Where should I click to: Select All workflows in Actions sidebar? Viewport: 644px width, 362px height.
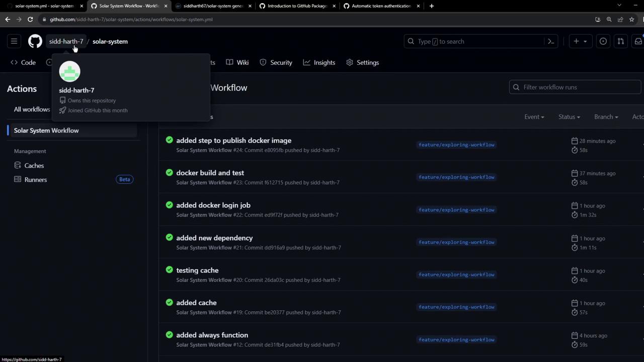(x=32, y=109)
